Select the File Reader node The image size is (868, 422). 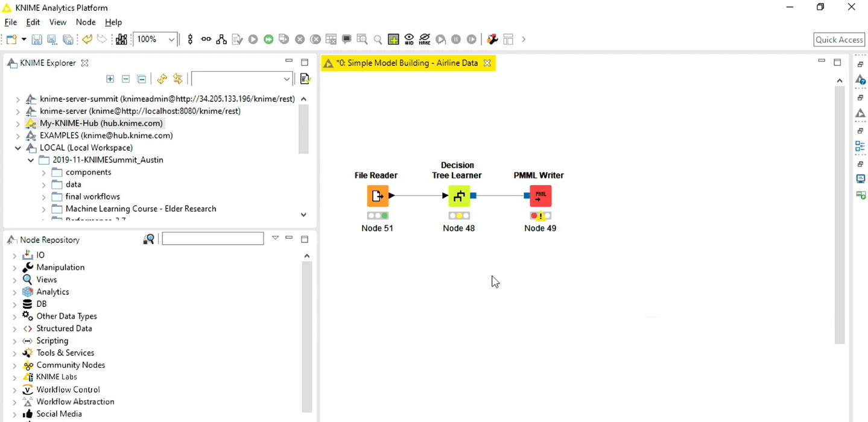pos(378,196)
